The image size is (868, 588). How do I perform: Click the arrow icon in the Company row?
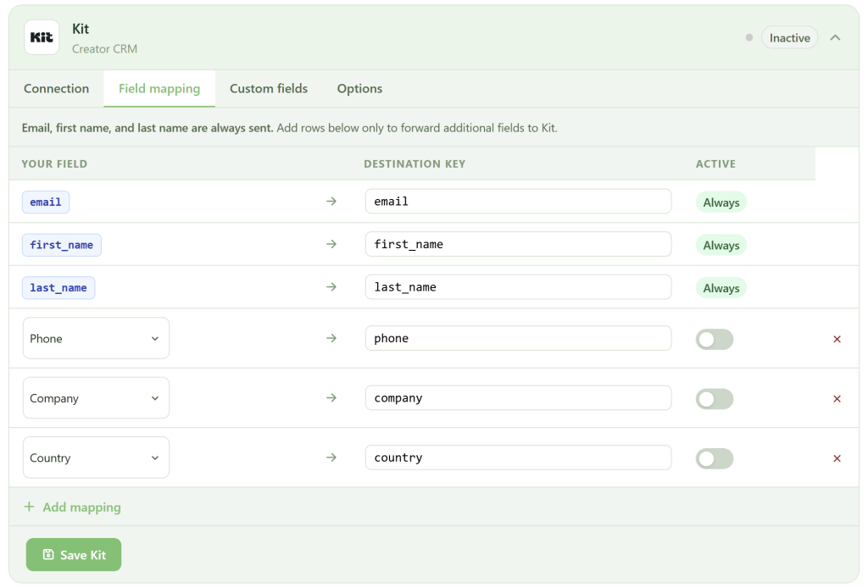point(331,397)
